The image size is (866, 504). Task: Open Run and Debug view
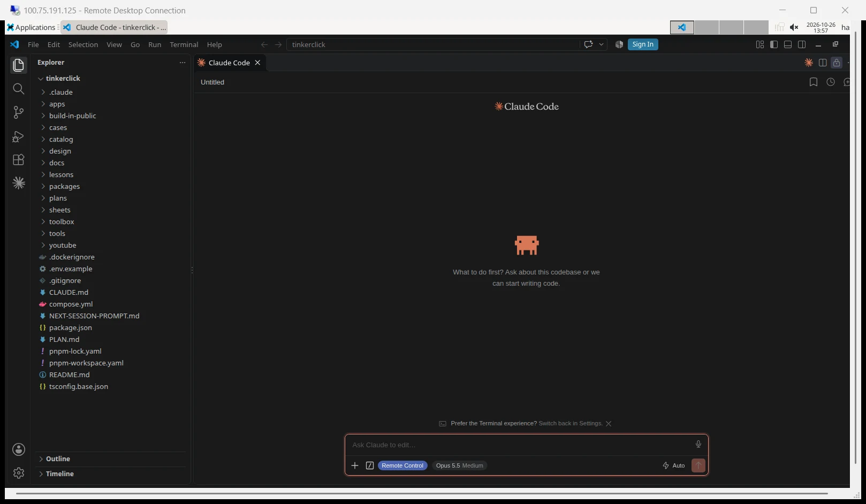point(18,136)
